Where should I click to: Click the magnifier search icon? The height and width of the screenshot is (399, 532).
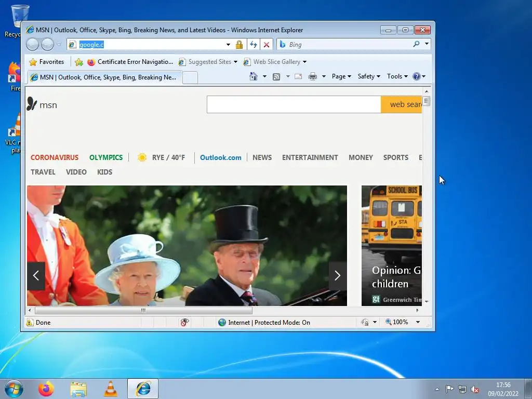(416, 44)
